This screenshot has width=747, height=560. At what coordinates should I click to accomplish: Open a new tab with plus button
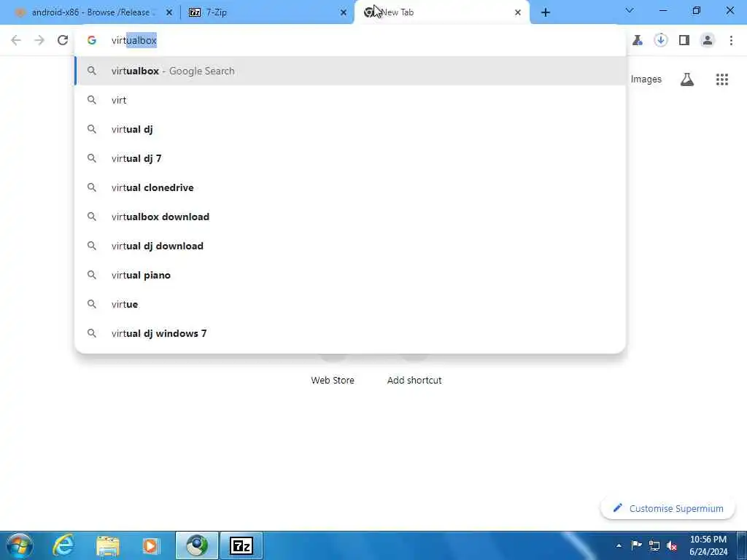[546, 13]
